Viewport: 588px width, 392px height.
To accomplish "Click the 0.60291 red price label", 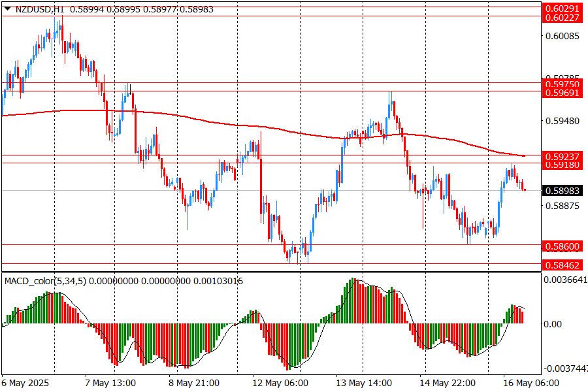I will click(562, 8).
